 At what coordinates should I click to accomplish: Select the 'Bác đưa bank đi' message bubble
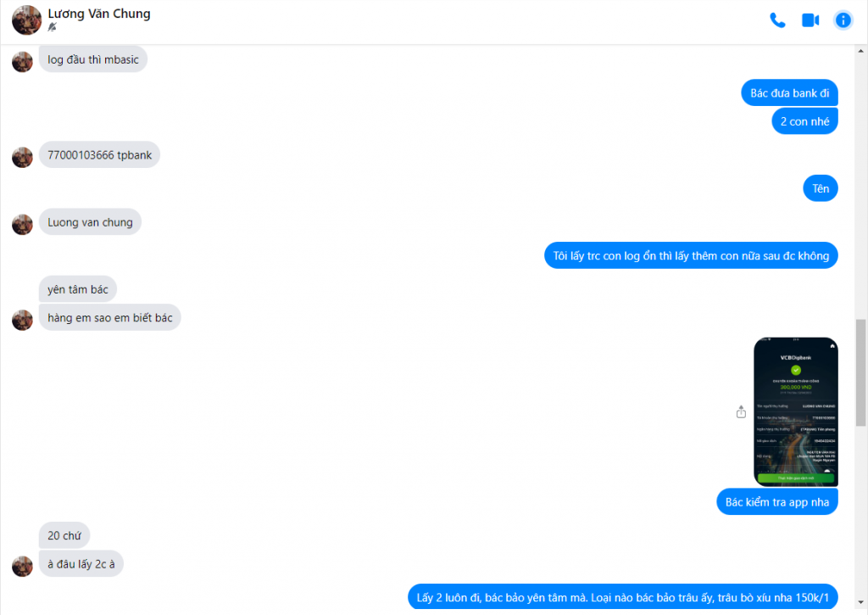pyautogui.click(x=789, y=92)
